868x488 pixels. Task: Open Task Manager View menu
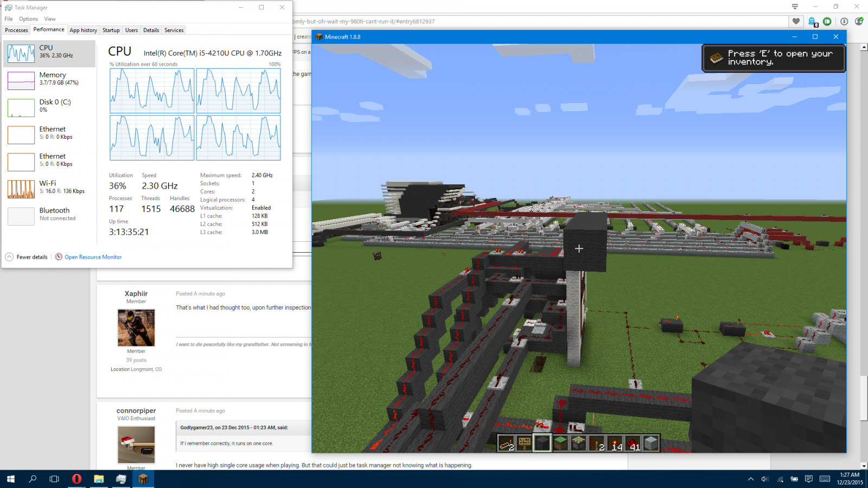(x=50, y=19)
